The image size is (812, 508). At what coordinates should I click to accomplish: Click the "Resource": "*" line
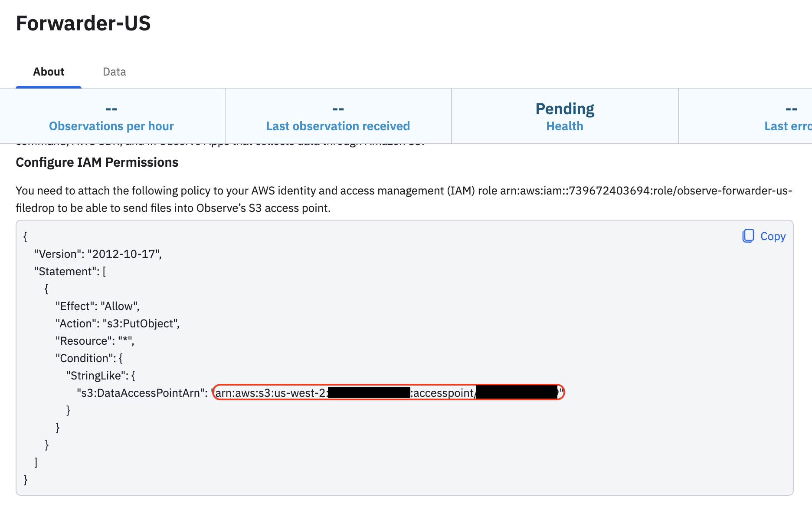click(x=95, y=341)
